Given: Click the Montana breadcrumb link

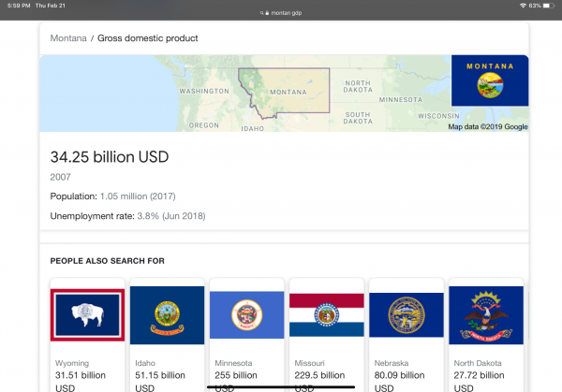Looking at the screenshot, I should point(68,38).
